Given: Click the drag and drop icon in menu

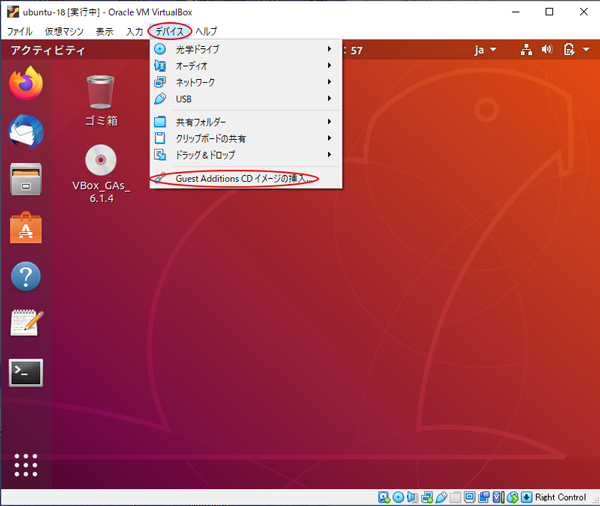Looking at the screenshot, I should pyautogui.click(x=160, y=155).
